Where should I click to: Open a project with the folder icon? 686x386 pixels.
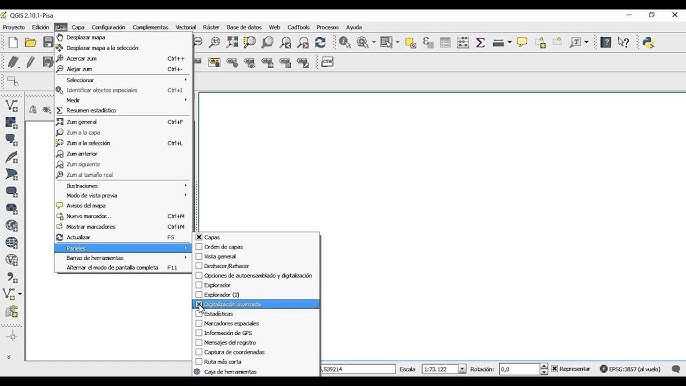pyautogui.click(x=31, y=42)
